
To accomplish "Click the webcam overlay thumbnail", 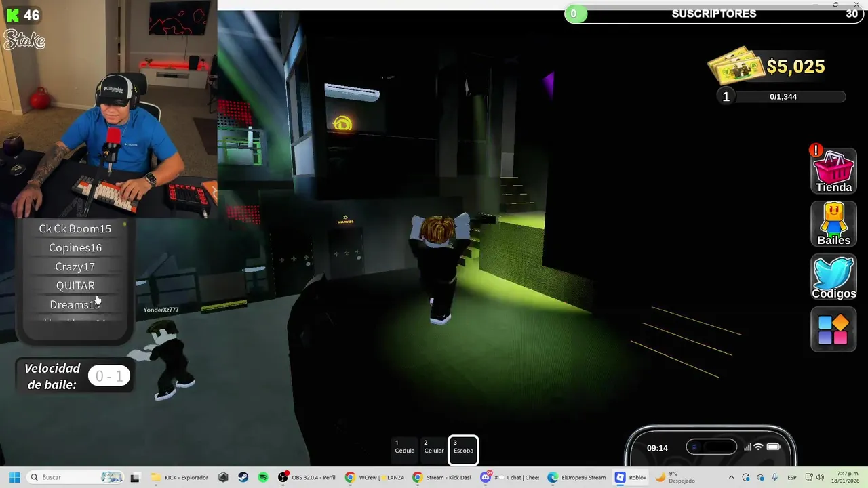I will (108, 108).
